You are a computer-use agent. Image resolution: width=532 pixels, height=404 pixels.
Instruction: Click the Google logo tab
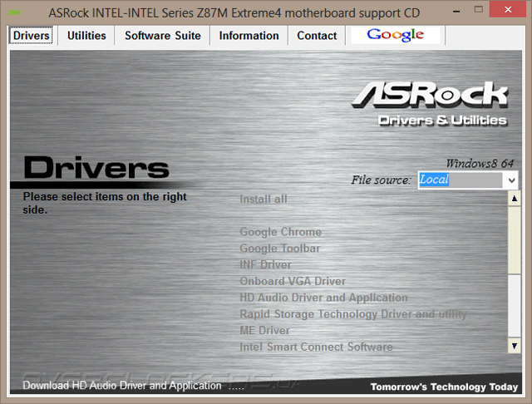pos(396,35)
